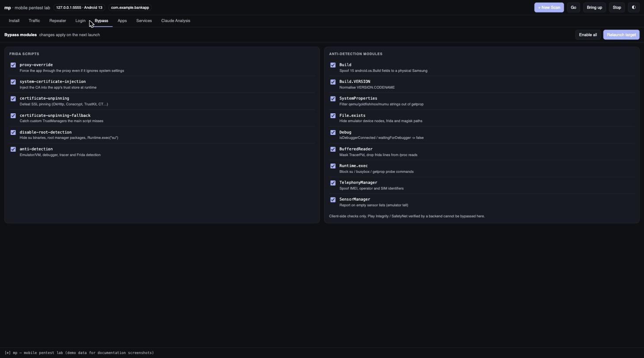The image size is (644, 358).
Task: Switch to the Traffic tab
Action: [x=34, y=21]
